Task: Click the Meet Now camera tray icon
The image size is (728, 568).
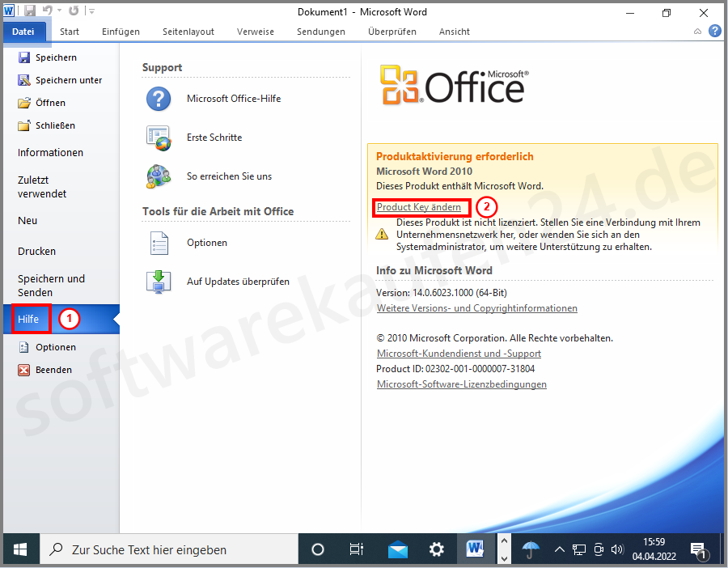Action: pyautogui.click(x=599, y=550)
